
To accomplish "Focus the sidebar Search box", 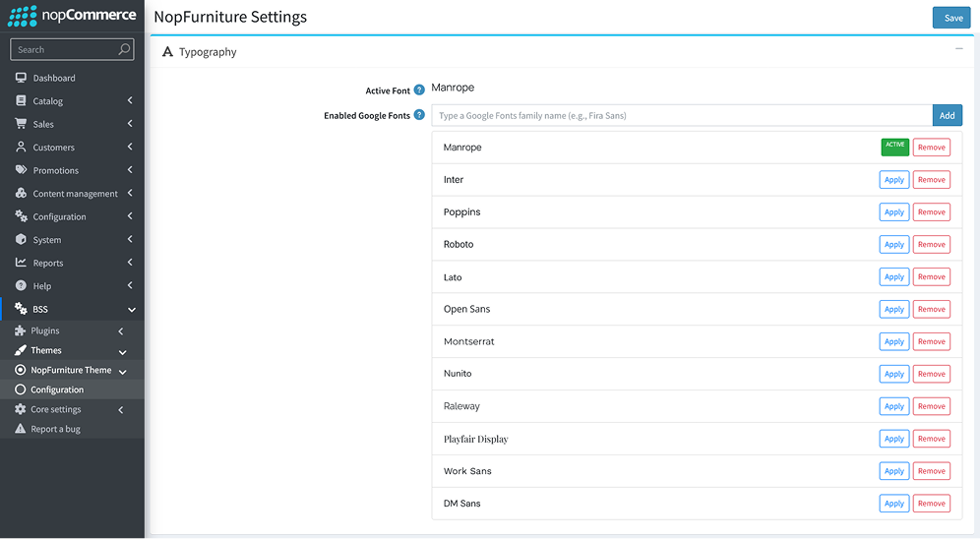I will pyautogui.click(x=72, y=49).
